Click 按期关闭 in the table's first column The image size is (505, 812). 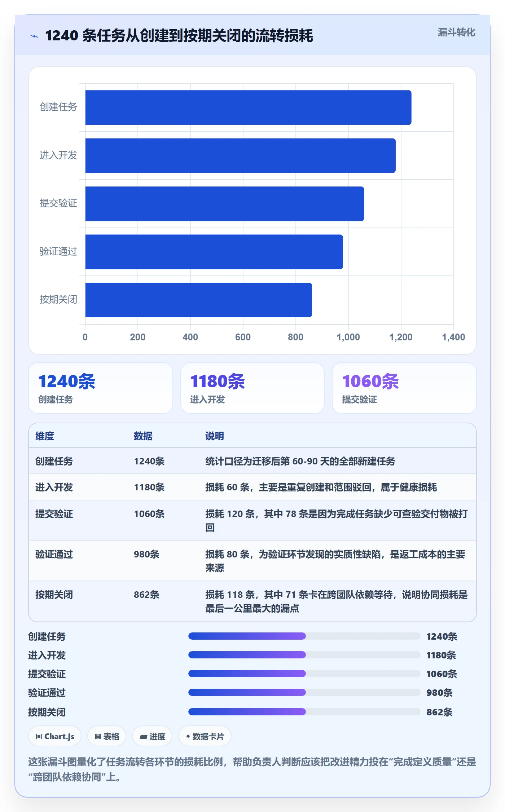point(54,595)
